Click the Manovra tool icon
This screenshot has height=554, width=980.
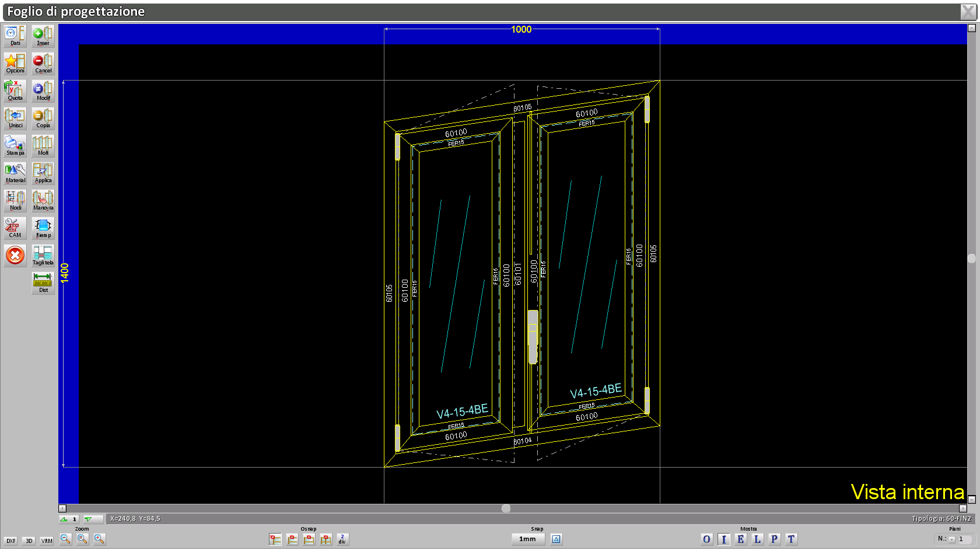point(43,201)
